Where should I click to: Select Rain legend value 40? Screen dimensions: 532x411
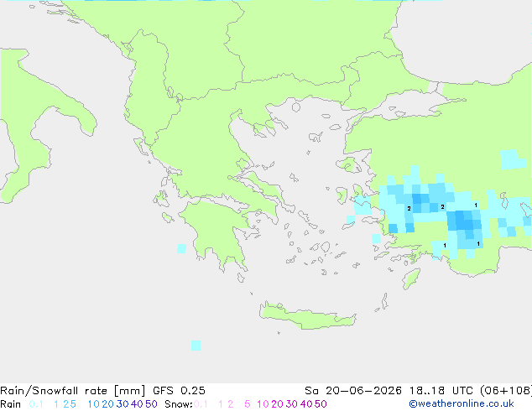[x=137, y=404]
